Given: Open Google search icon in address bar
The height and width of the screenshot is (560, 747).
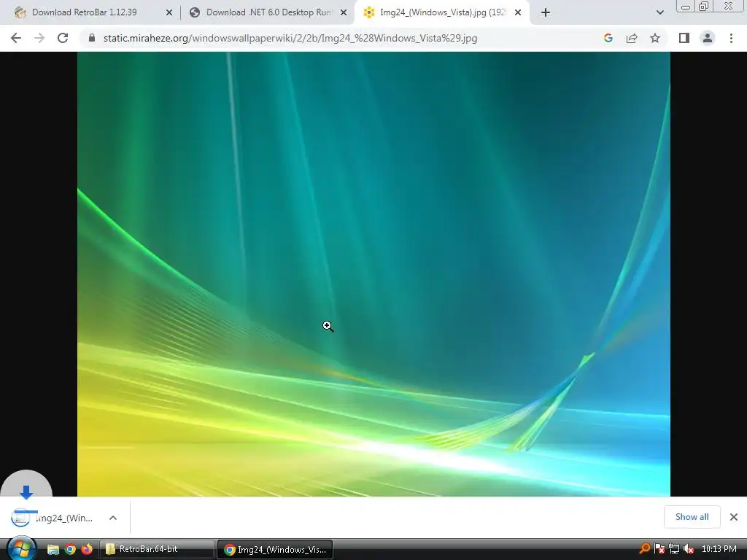Looking at the screenshot, I should click(608, 38).
